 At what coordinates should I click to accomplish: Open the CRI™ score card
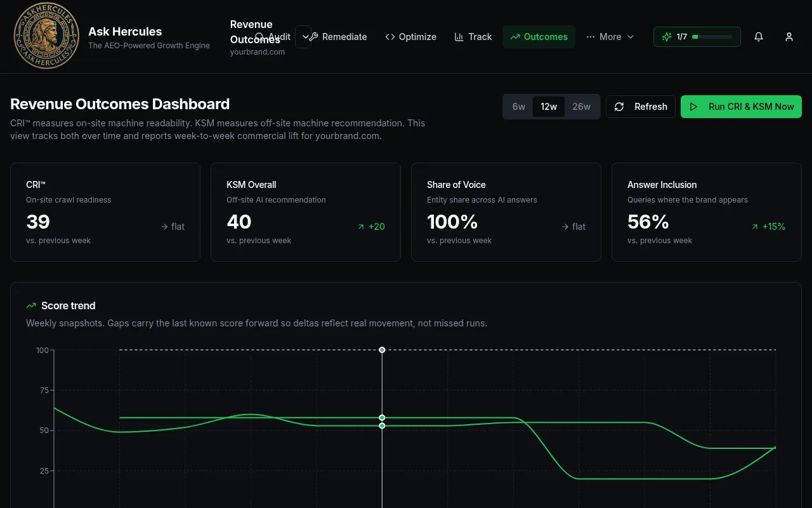pos(105,212)
